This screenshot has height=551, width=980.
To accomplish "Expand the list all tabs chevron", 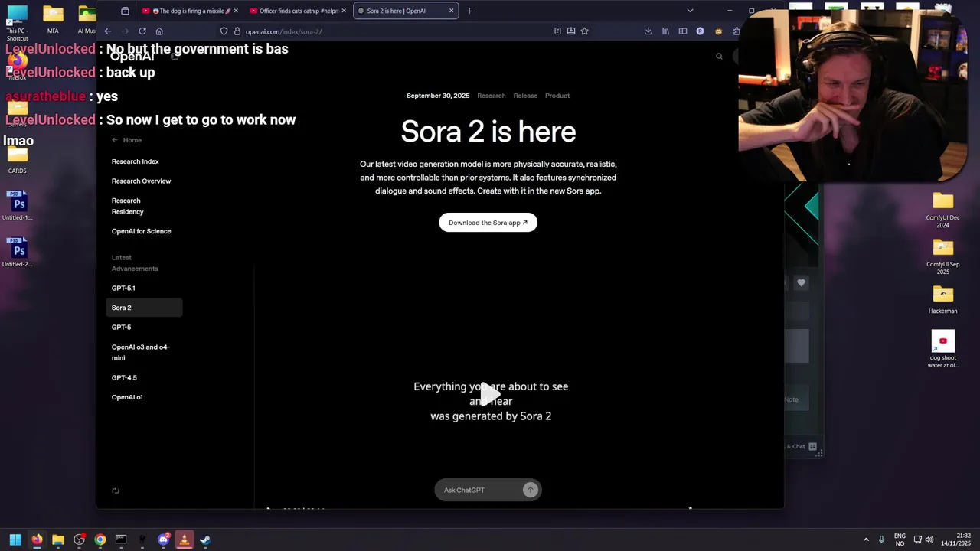I will 690,11.
